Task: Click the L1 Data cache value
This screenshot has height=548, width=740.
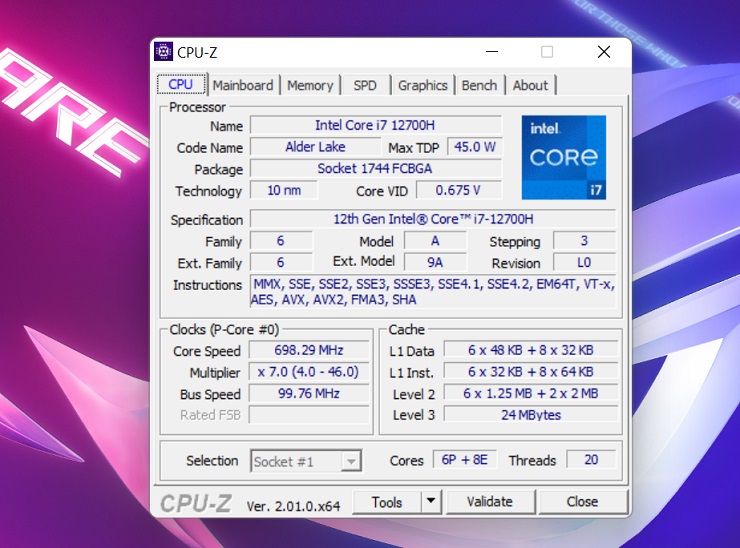Action: (531, 350)
